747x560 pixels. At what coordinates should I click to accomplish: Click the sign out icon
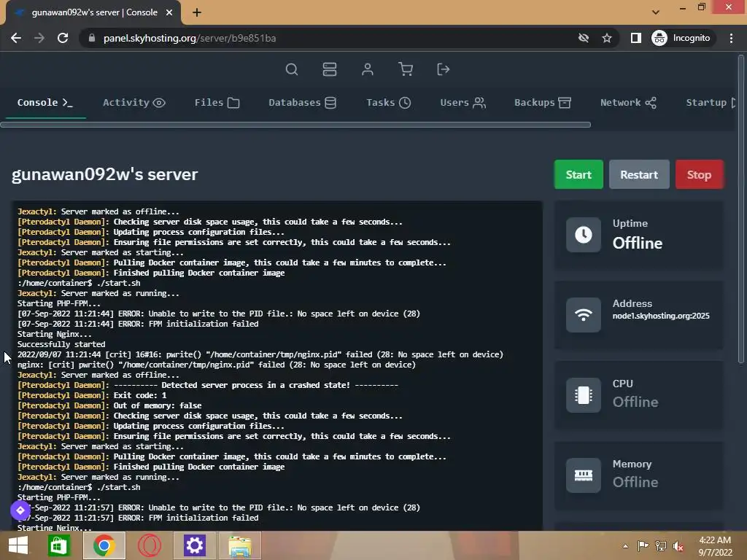(444, 69)
